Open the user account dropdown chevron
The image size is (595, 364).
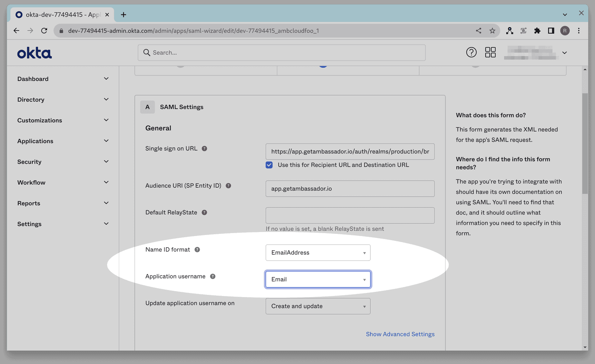(565, 52)
